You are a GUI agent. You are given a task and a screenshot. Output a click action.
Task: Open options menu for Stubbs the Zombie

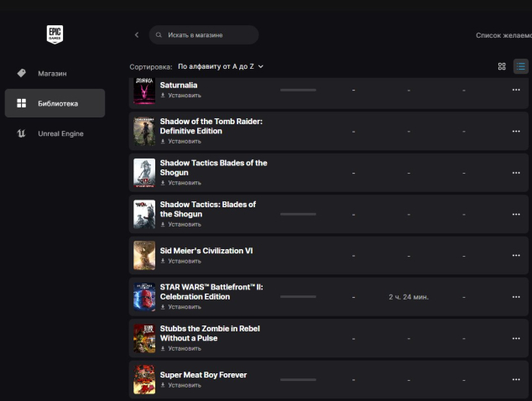pos(516,338)
